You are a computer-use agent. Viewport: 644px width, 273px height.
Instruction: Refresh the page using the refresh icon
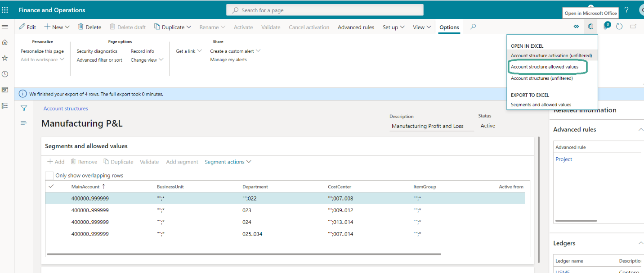coord(619,27)
